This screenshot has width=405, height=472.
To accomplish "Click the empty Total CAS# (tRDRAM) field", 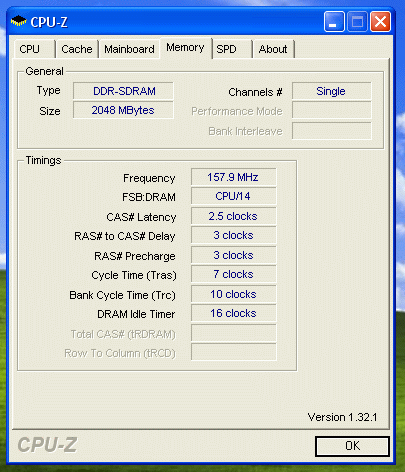I will pyautogui.click(x=233, y=333).
